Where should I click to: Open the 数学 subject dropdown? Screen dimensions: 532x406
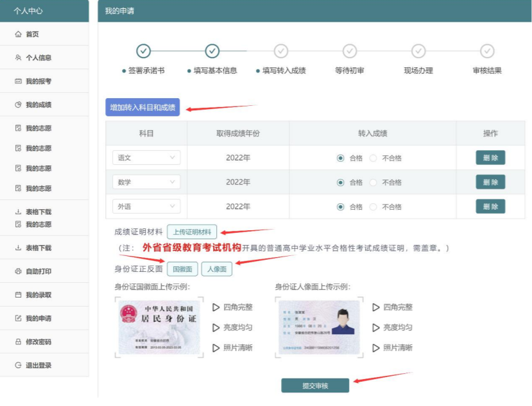(146, 182)
